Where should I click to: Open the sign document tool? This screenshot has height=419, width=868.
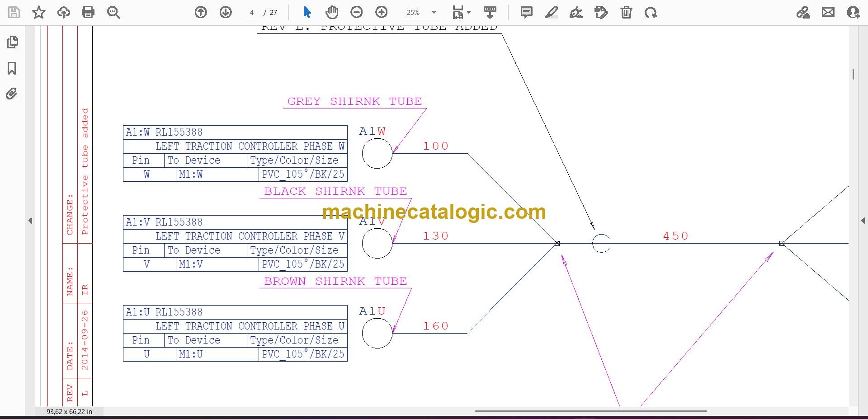pos(576,12)
